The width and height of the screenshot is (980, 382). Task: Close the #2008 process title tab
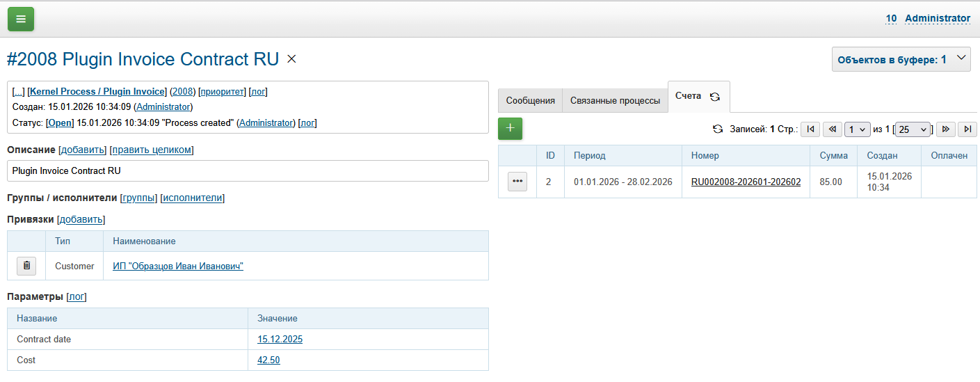[291, 59]
